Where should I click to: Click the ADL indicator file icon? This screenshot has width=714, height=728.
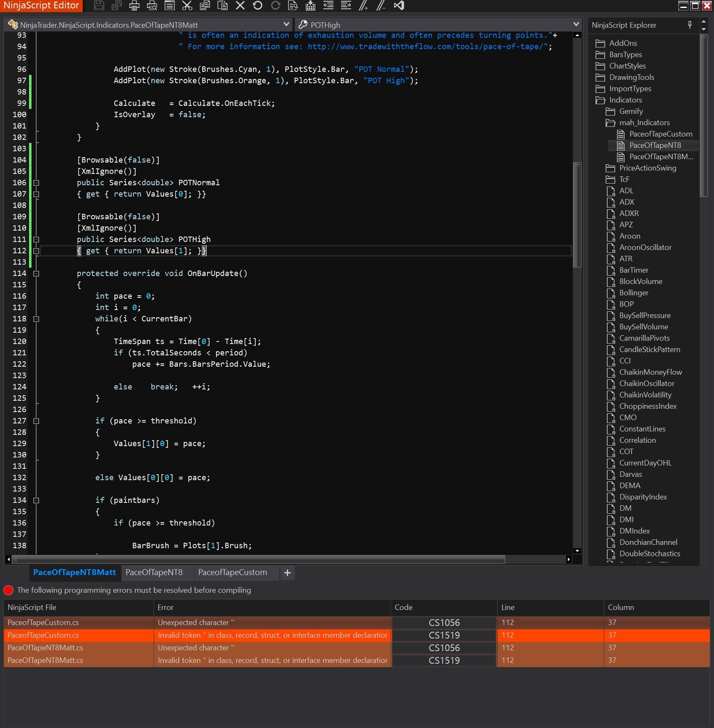point(611,191)
